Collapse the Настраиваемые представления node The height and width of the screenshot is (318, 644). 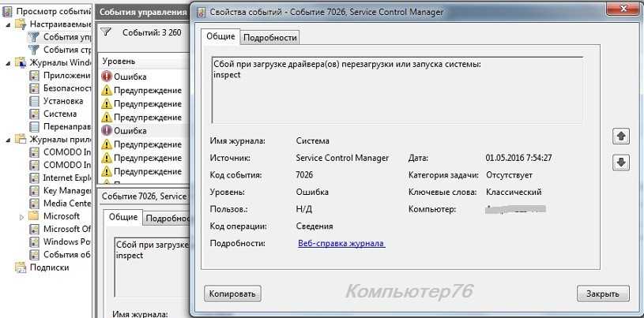coord(9,24)
